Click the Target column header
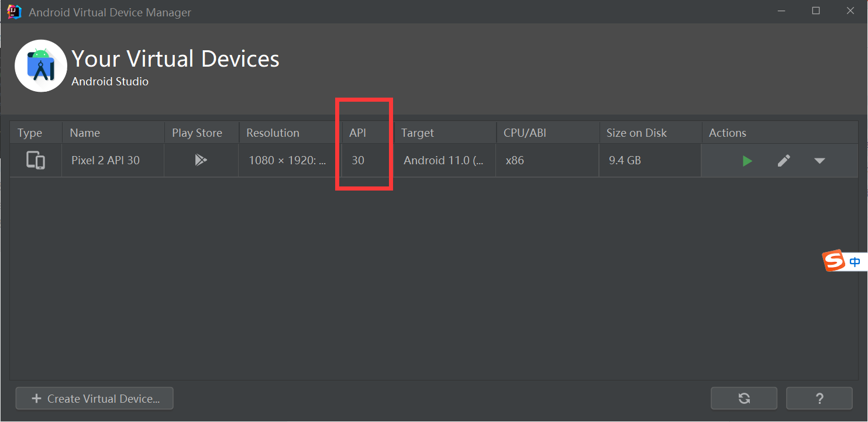This screenshot has width=868, height=422. tap(417, 133)
